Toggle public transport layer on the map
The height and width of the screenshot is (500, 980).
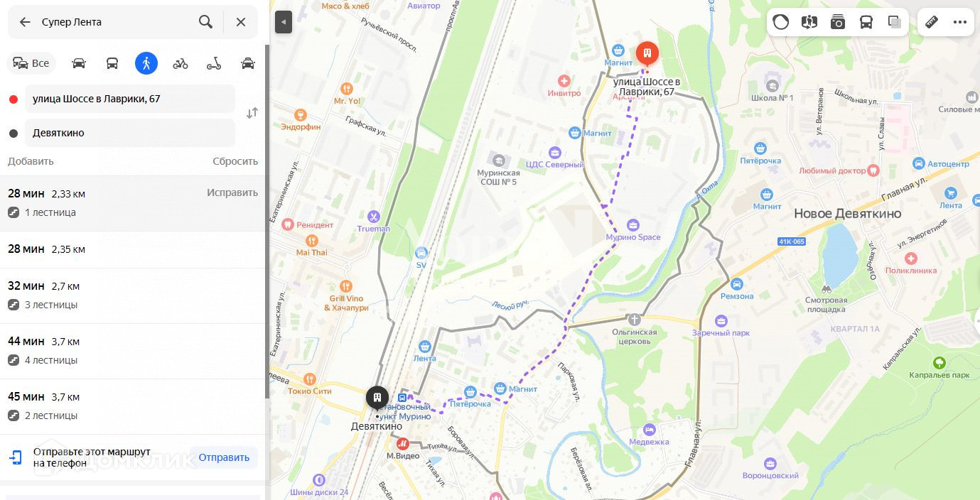(x=866, y=22)
